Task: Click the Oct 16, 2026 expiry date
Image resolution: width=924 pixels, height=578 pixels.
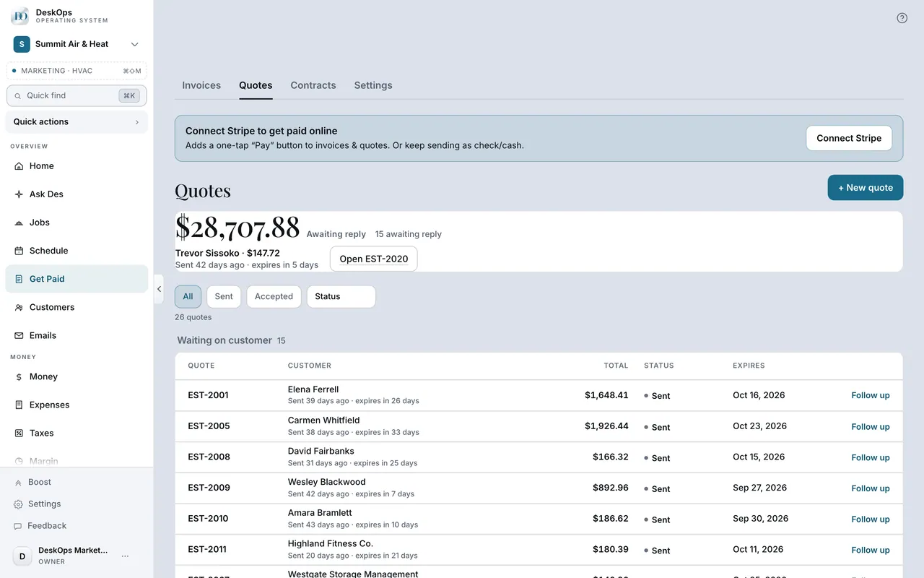Action: click(x=759, y=395)
